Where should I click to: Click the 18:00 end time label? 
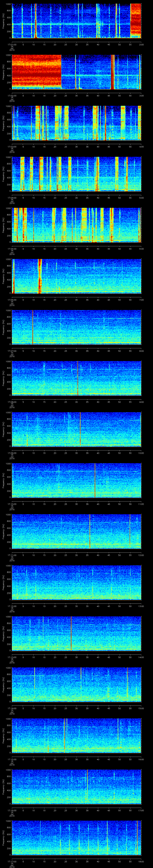[x=141, y=861]
